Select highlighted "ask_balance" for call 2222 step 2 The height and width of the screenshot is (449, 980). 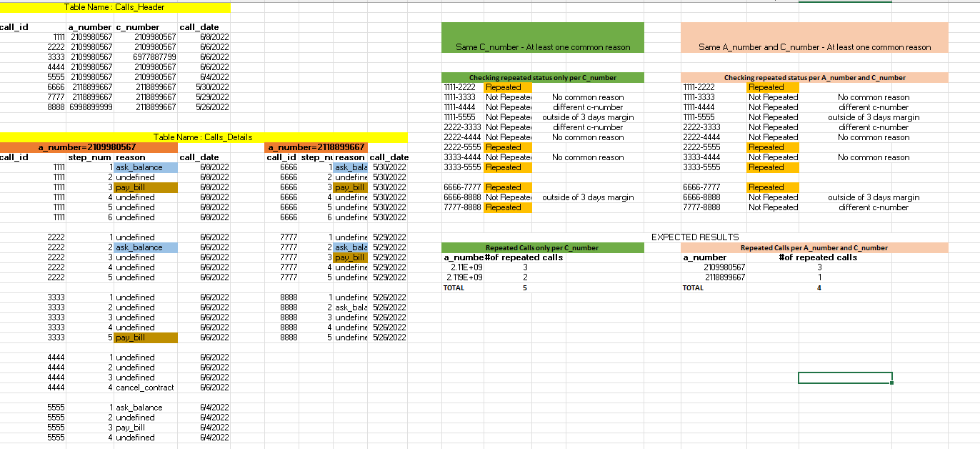[x=146, y=247]
